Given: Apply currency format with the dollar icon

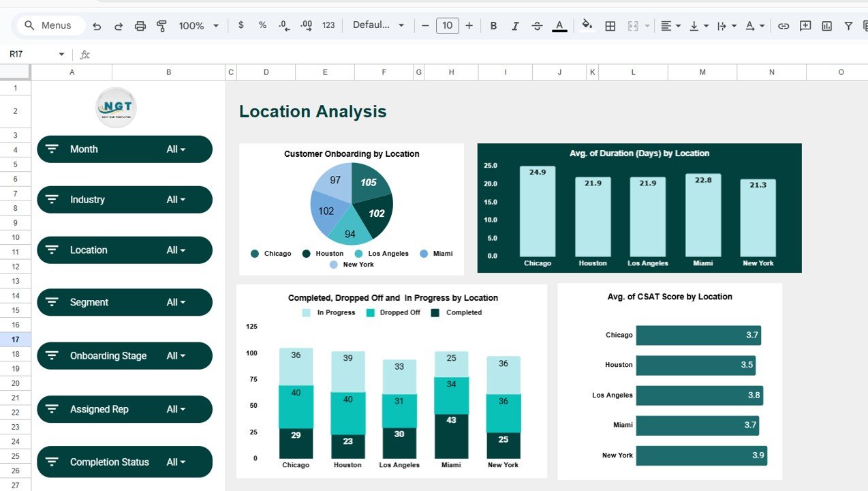Looking at the screenshot, I should (240, 25).
